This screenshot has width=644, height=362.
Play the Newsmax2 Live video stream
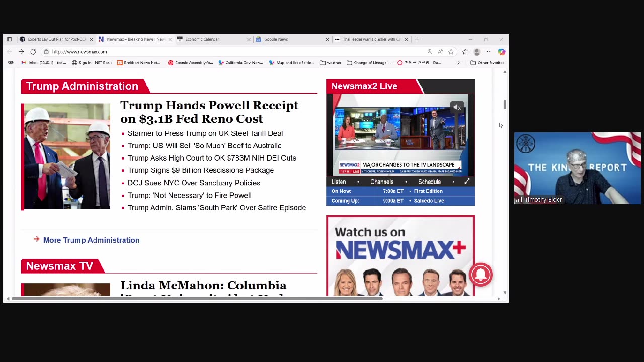click(x=400, y=134)
